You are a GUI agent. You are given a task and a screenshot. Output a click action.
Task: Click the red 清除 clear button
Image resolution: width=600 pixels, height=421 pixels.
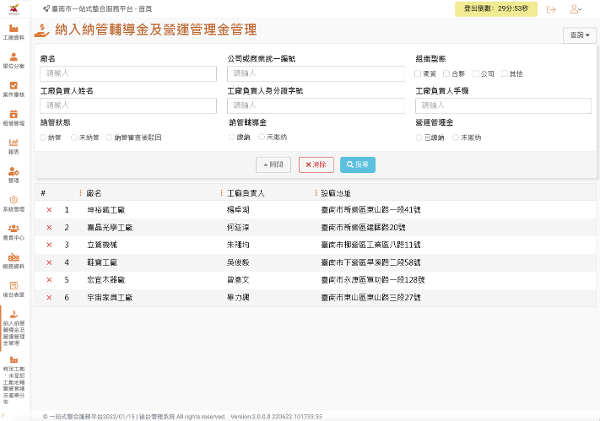(316, 165)
